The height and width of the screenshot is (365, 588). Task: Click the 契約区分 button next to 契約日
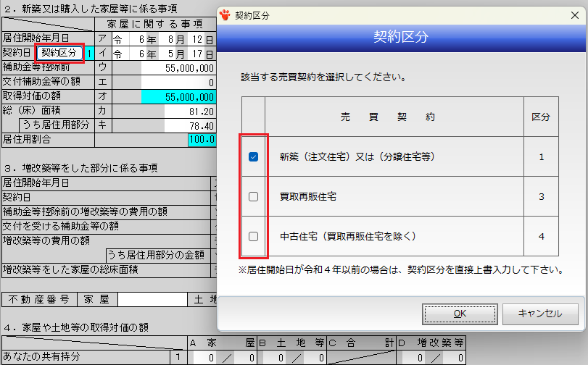click(58, 52)
